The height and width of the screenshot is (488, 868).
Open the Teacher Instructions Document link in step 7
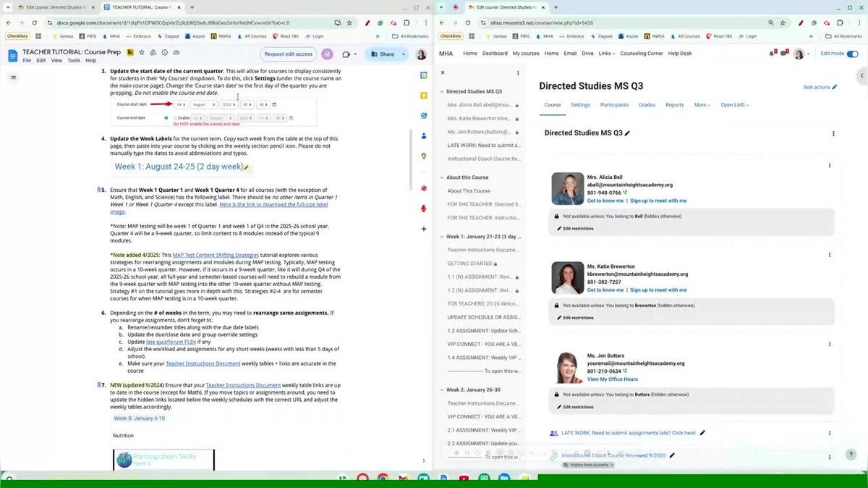pos(243,385)
